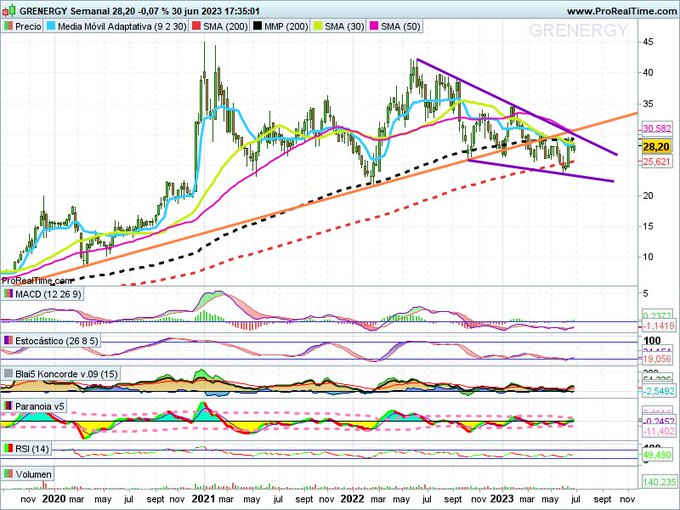Click the candlestick chart icon beside GRENERGY title
The image size is (680, 510).
9,11
